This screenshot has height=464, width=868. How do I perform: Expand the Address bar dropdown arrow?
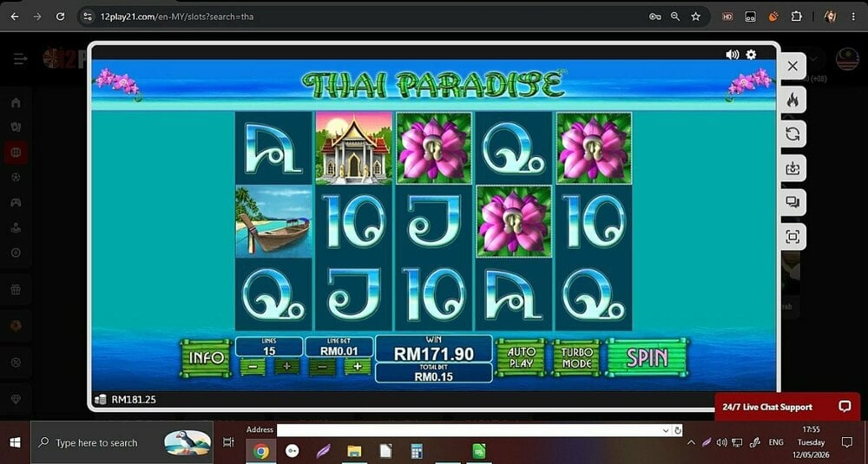point(666,430)
